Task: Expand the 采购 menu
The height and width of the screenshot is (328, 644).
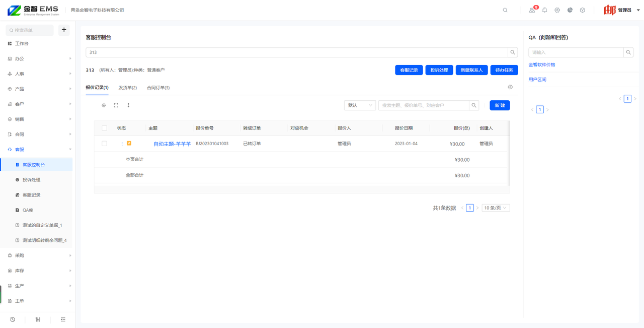Action: tap(38, 255)
